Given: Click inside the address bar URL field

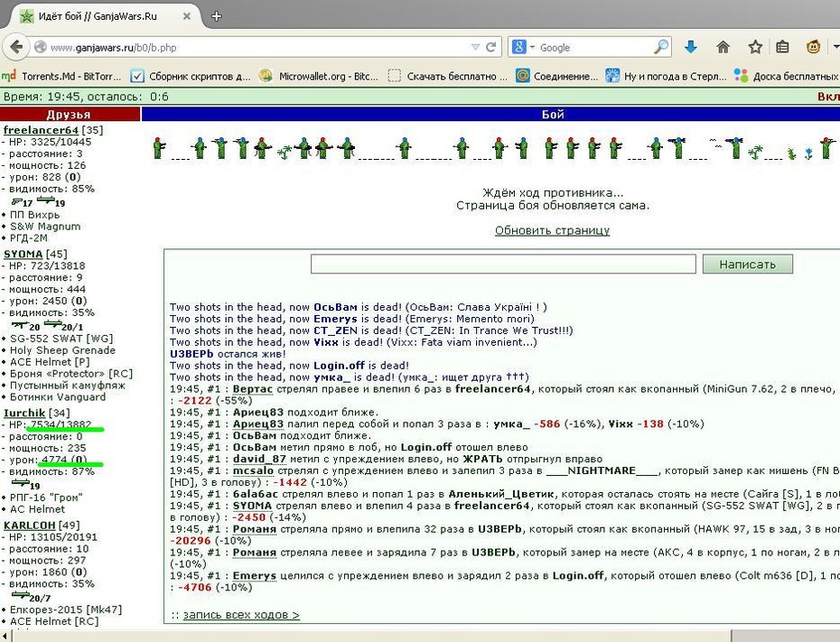Looking at the screenshot, I should click(x=257, y=47).
